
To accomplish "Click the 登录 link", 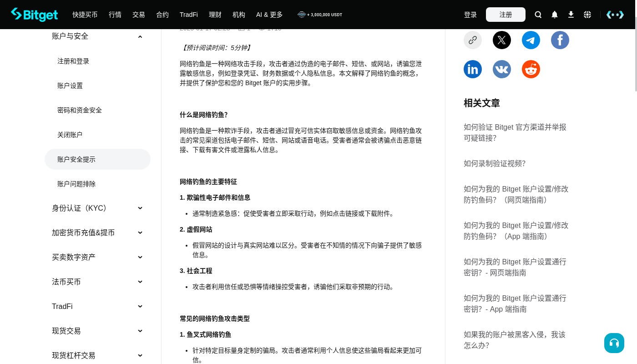I will [x=470, y=15].
